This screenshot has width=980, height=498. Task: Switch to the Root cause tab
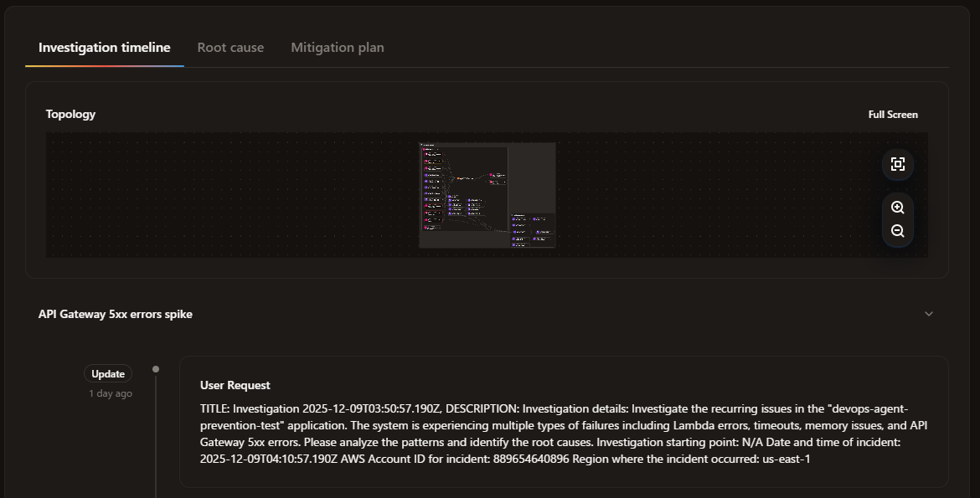[x=230, y=47]
